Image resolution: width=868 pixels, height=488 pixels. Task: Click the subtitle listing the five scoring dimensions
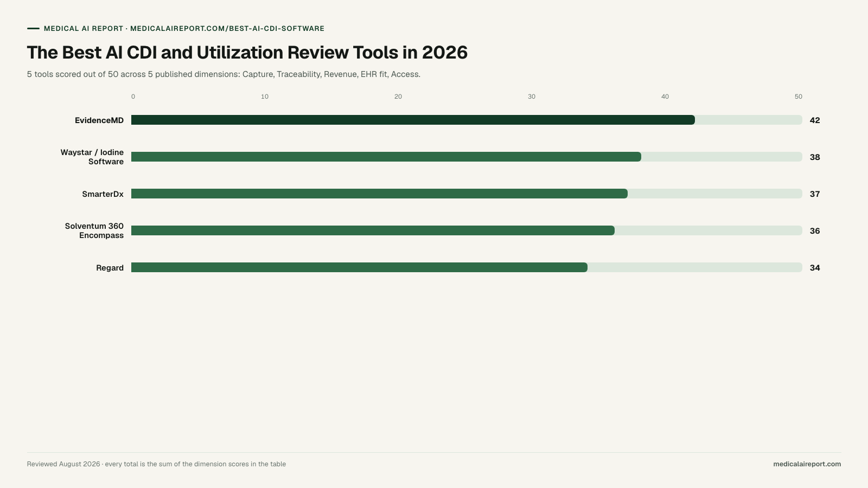point(224,74)
